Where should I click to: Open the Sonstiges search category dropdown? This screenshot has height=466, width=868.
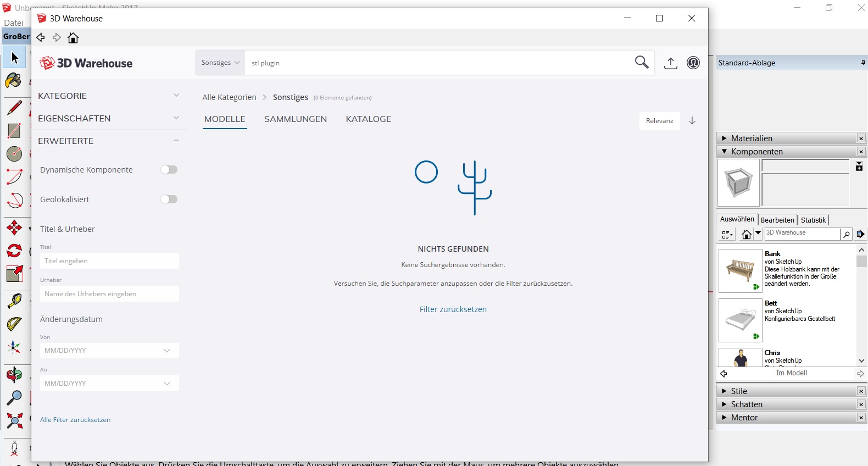(220, 63)
